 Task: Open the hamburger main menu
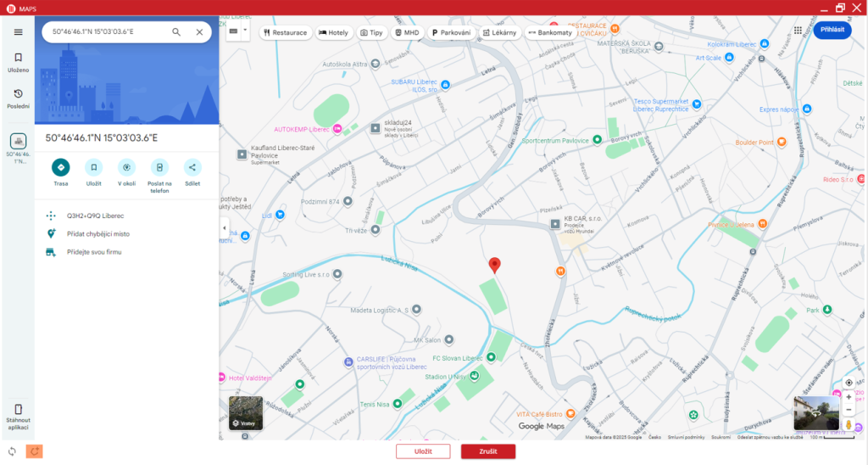(x=18, y=31)
